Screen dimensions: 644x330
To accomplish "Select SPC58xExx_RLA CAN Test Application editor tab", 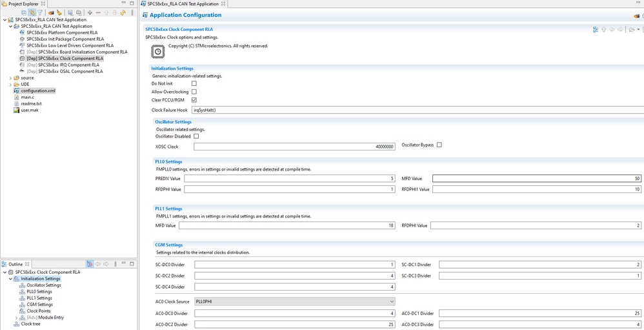I will (184, 3).
